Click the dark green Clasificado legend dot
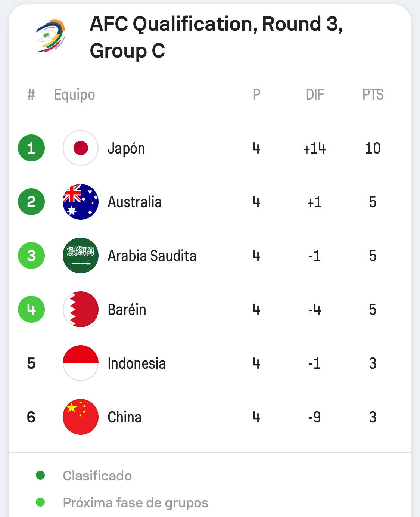This screenshot has width=420, height=517. pos(40,475)
